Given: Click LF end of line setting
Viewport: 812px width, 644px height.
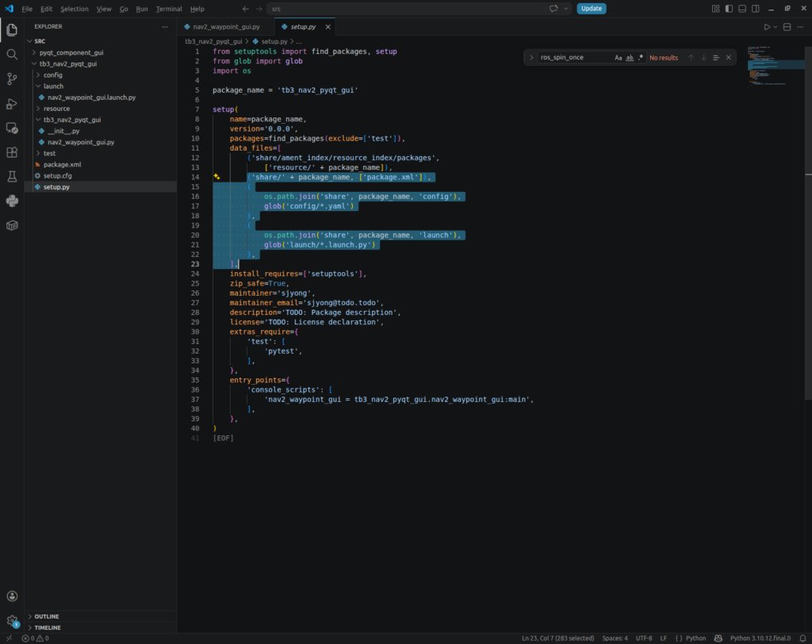Looking at the screenshot, I should tap(664, 638).
